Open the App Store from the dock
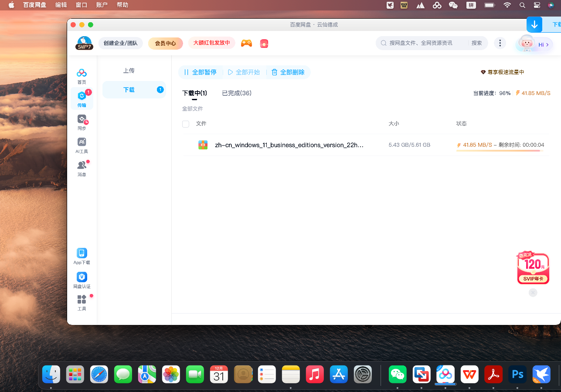Screen dimensions: 561x392 (x=339, y=374)
